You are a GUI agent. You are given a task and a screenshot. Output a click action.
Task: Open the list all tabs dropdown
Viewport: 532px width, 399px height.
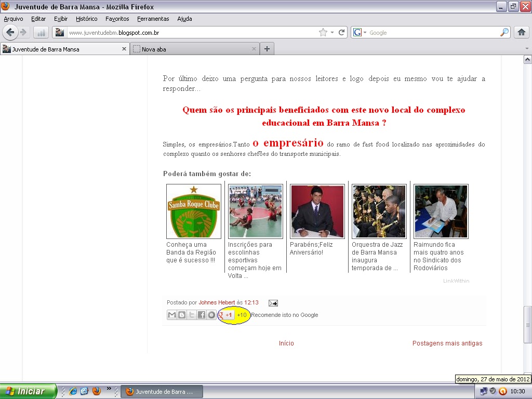coord(527,48)
